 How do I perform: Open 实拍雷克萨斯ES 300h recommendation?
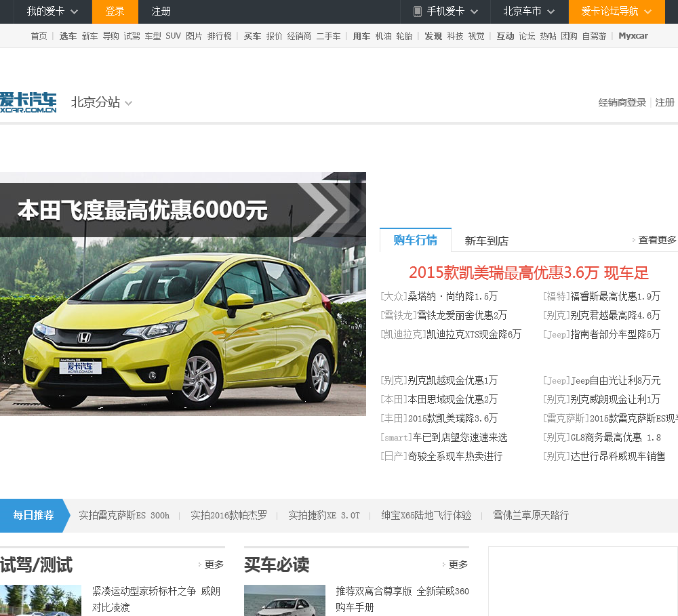[124, 515]
